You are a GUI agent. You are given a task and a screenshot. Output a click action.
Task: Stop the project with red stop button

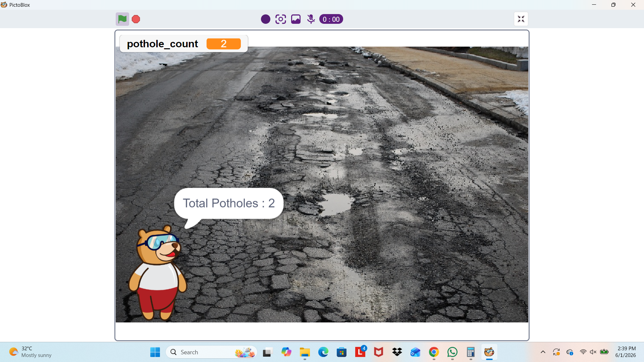[136, 19]
